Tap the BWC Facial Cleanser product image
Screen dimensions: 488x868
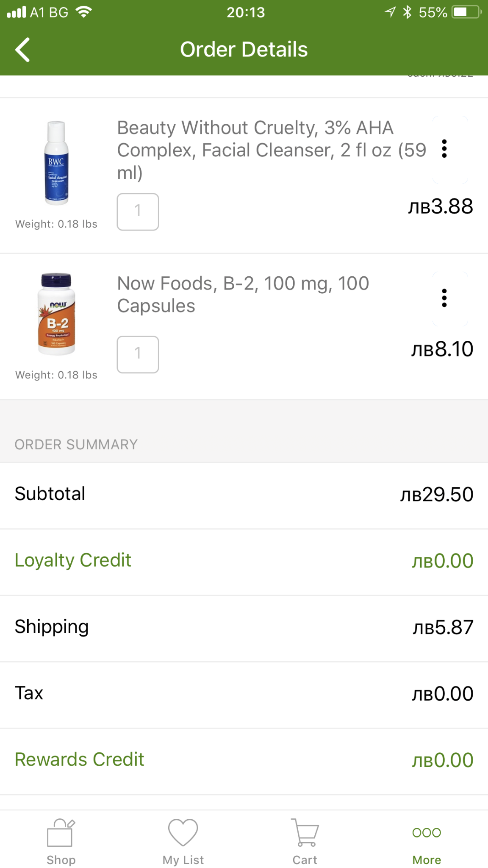pos(56,163)
